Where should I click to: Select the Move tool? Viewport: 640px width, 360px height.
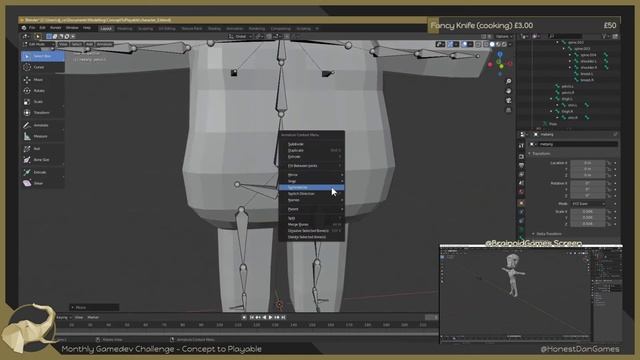coord(42,80)
